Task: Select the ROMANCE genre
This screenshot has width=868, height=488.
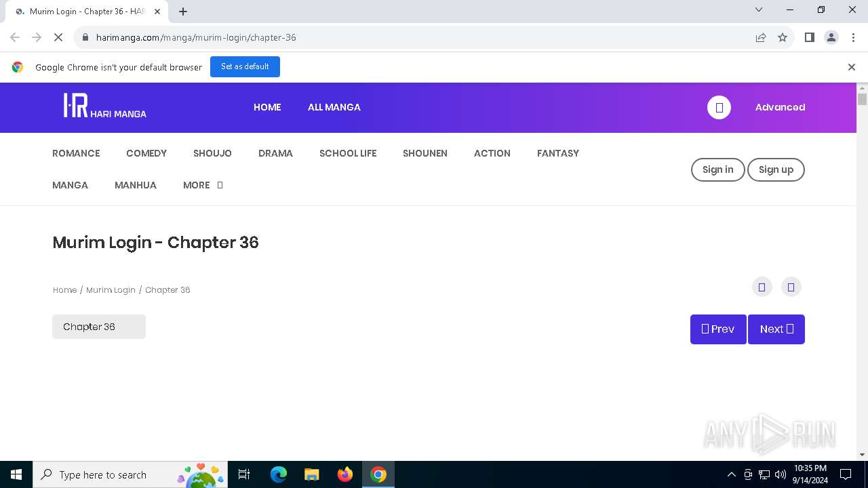Action: (76, 153)
